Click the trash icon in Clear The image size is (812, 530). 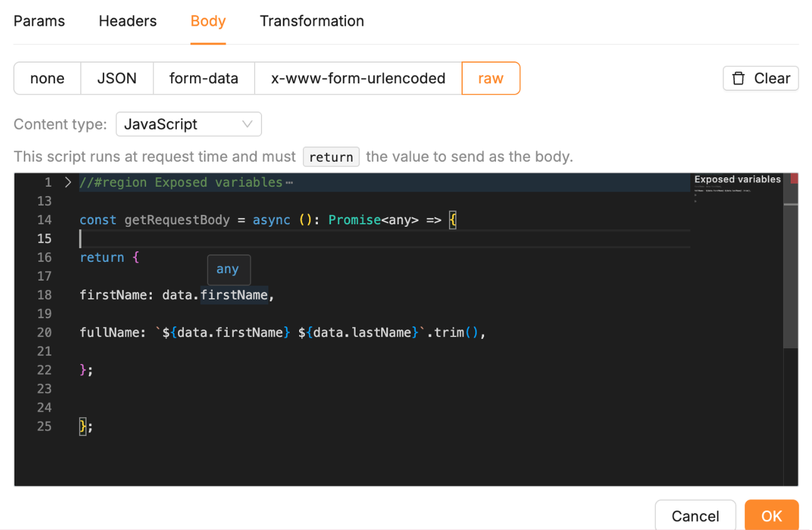(739, 78)
